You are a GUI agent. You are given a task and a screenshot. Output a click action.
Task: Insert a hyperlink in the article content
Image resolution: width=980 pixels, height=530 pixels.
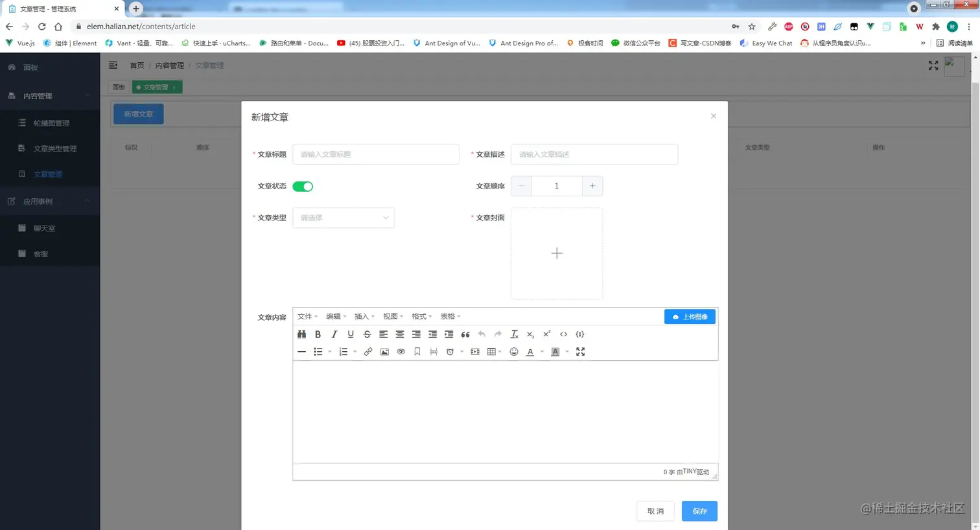point(368,352)
